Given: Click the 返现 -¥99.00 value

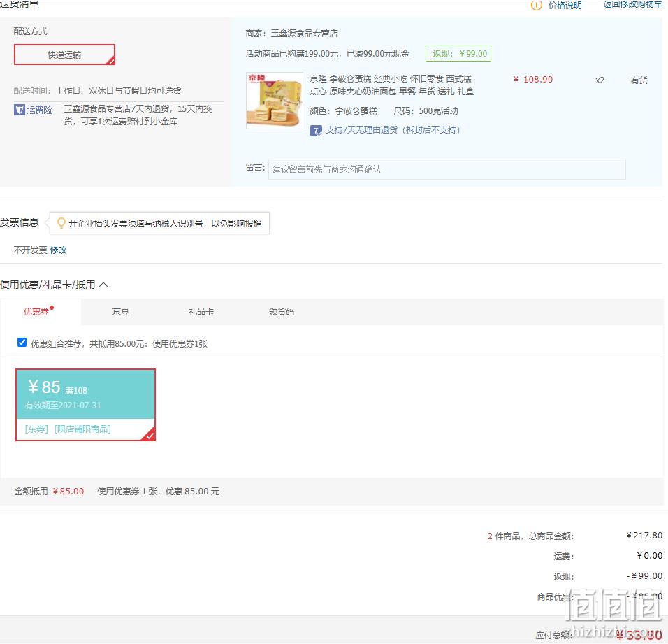Looking at the screenshot, I should (644, 576).
